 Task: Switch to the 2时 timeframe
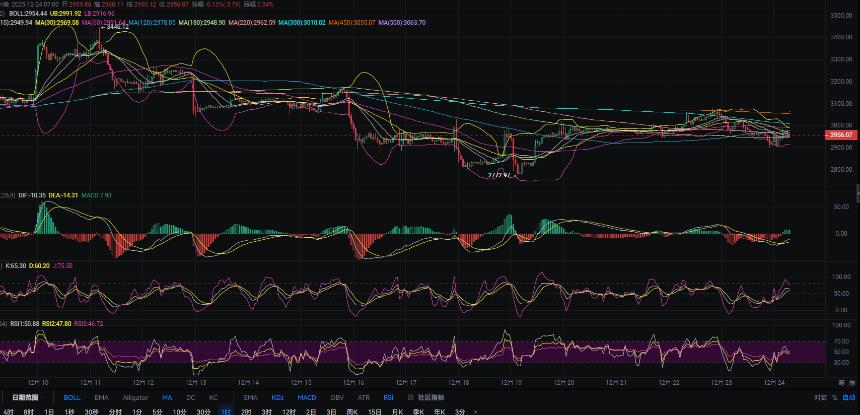246,412
